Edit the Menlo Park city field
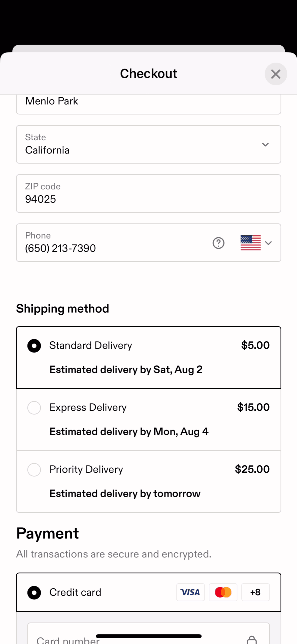297x644 pixels. (148, 102)
